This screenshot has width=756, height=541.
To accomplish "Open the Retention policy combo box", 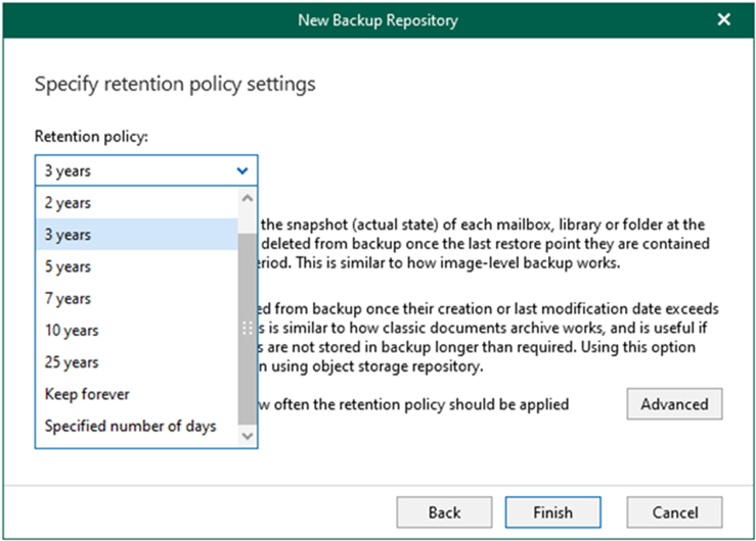I will 146,170.
